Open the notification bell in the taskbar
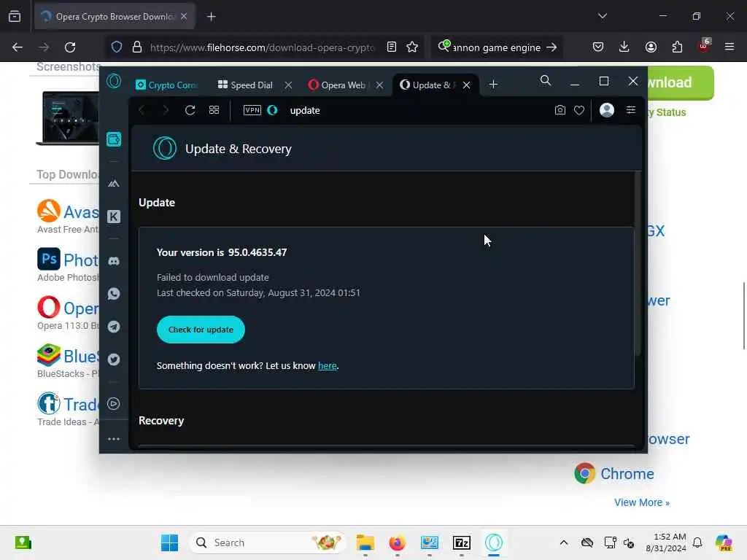 697,542
